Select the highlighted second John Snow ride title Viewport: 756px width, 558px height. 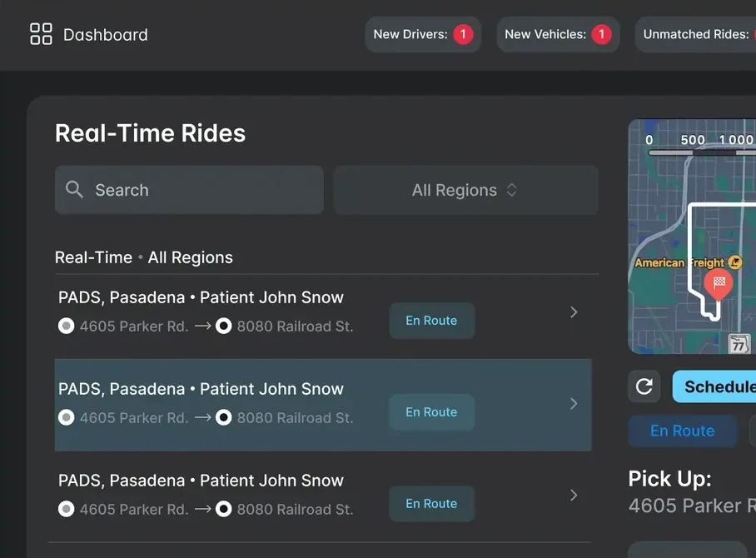click(201, 389)
